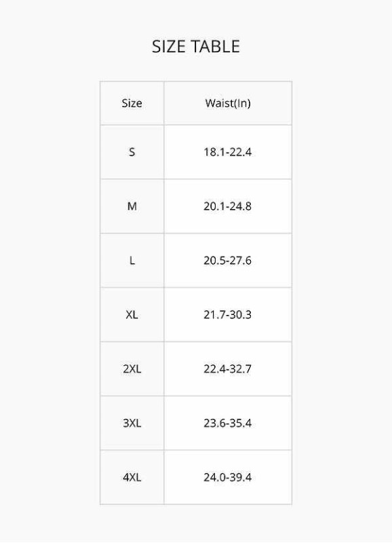Select waist value 18.1-22.4
The width and height of the screenshot is (392, 543).
228,152
